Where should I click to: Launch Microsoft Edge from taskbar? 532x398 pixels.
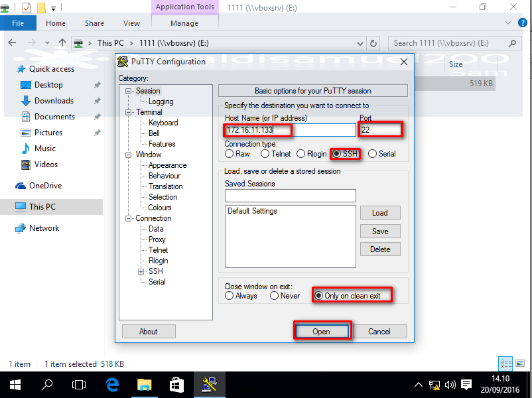click(112, 385)
